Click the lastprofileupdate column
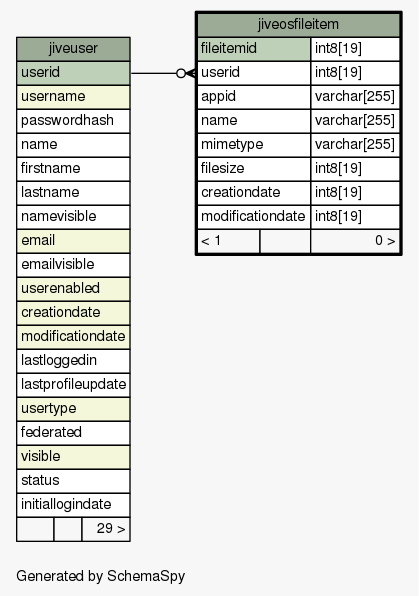Viewport: 419px width, 596px height. (73, 385)
